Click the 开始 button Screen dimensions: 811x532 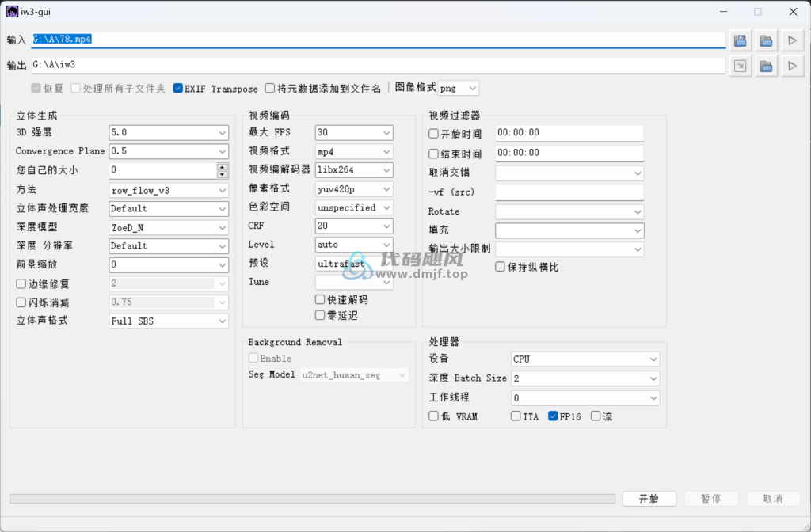click(649, 499)
